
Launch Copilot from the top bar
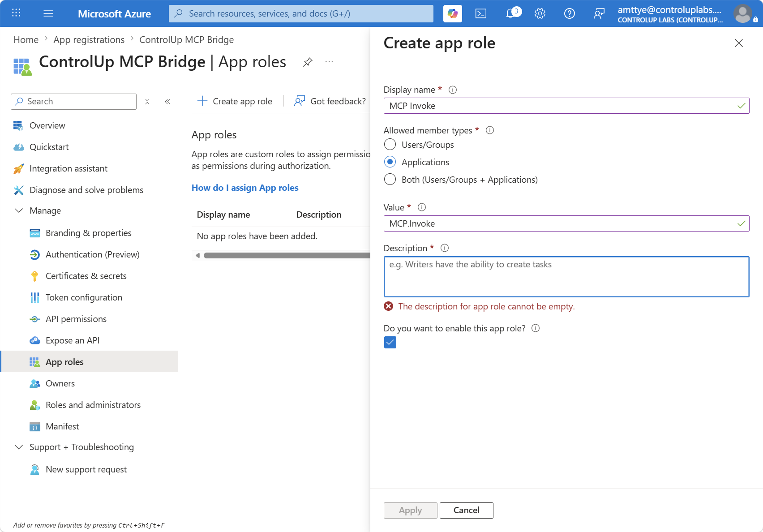(452, 13)
